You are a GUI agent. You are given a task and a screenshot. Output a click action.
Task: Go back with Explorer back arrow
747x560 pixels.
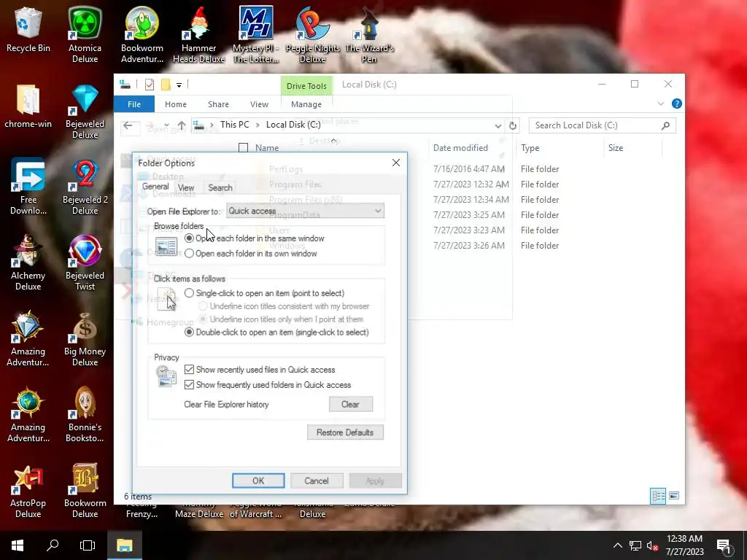point(128,125)
